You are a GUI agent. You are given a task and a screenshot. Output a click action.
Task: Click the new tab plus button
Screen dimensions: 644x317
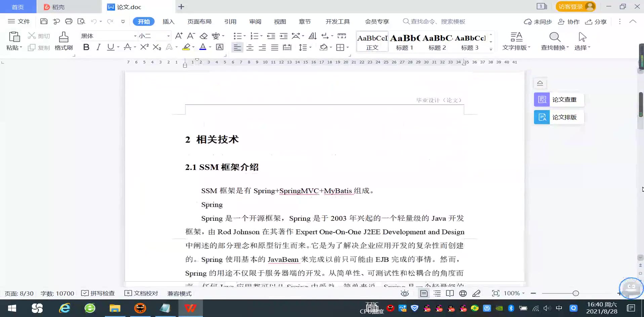pyautogui.click(x=181, y=7)
